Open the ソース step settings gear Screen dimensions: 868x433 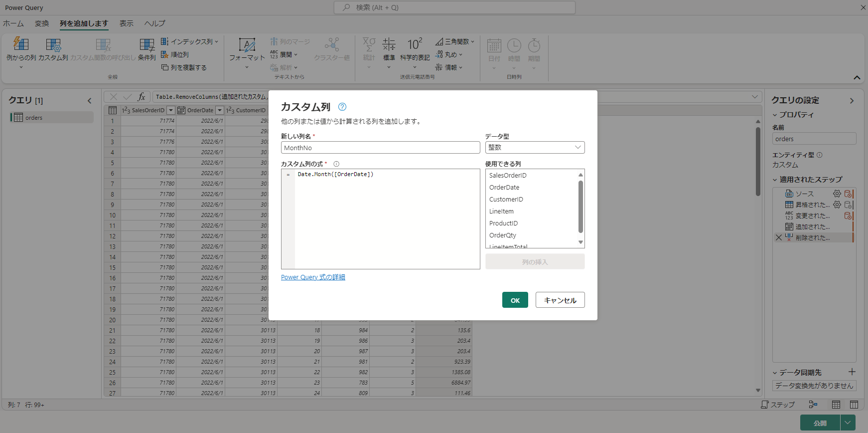click(837, 194)
